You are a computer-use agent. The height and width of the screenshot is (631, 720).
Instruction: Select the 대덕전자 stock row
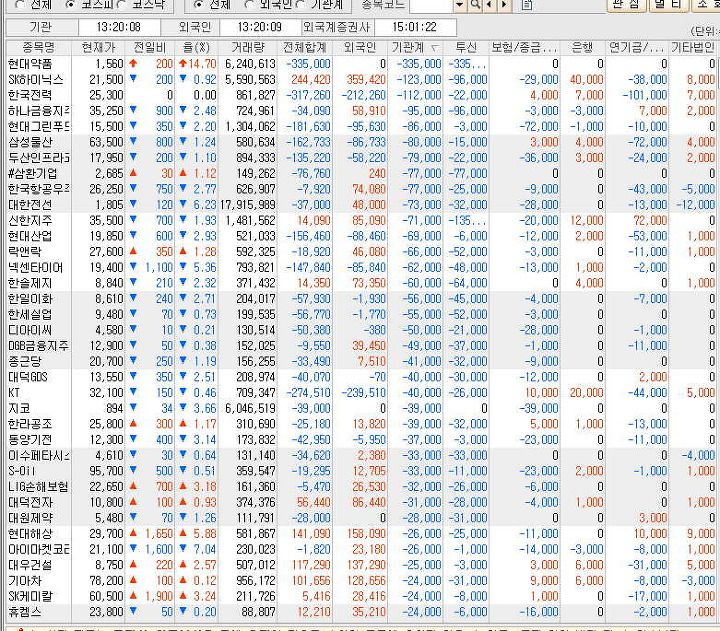[x=360, y=502]
